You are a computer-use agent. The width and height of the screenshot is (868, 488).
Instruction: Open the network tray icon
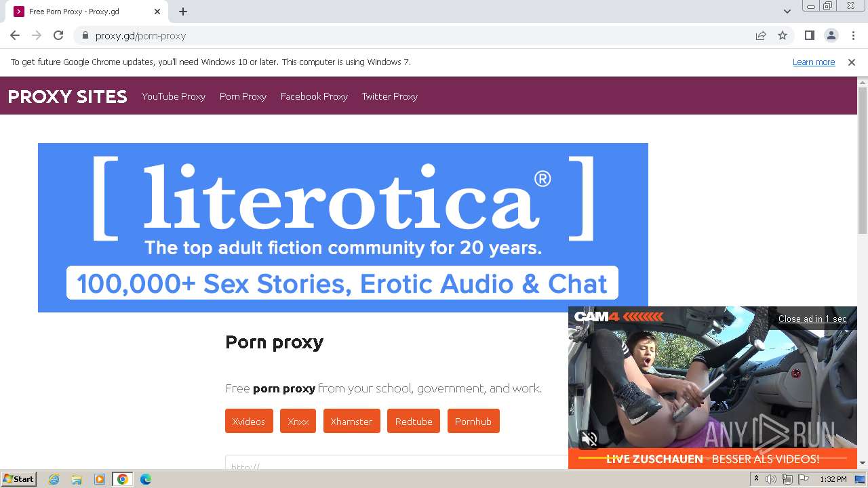787,479
